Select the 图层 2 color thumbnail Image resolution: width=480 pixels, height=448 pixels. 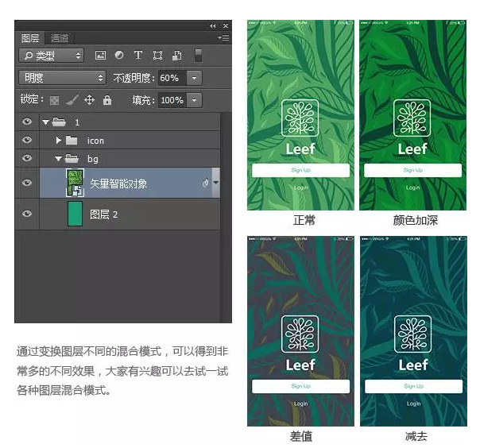(75, 214)
